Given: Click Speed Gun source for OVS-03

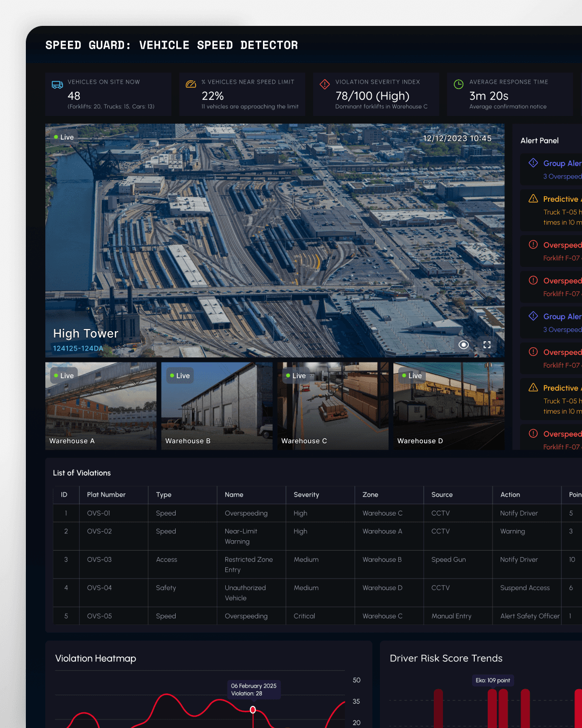Looking at the screenshot, I should 448,559.
